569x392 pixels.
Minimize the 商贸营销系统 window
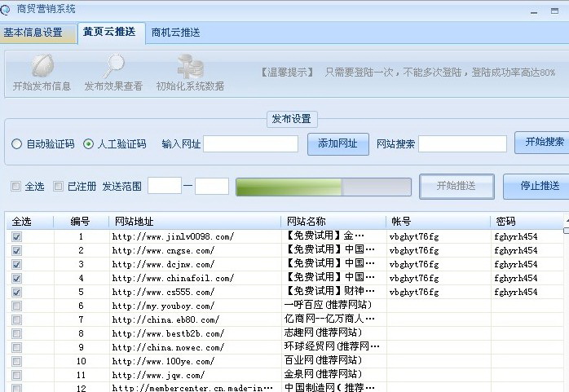pyautogui.click(x=534, y=11)
